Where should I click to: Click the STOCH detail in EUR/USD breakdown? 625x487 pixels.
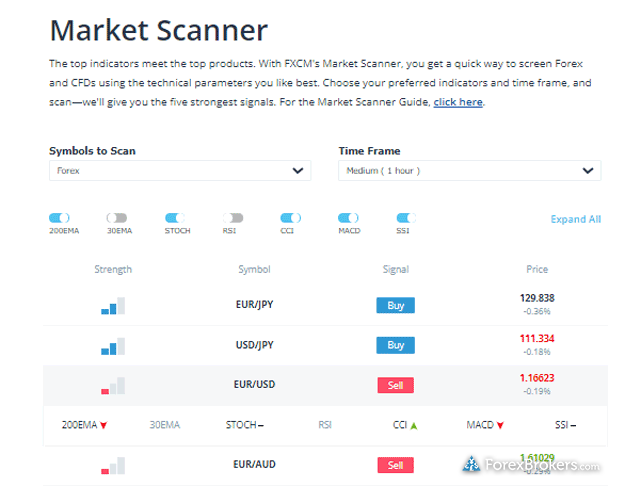pyautogui.click(x=244, y=425)
